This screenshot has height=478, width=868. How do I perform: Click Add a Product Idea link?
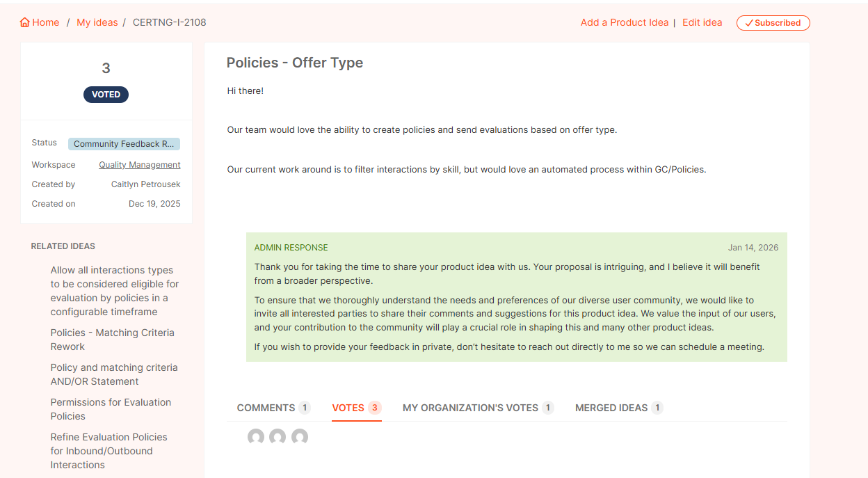624,23
